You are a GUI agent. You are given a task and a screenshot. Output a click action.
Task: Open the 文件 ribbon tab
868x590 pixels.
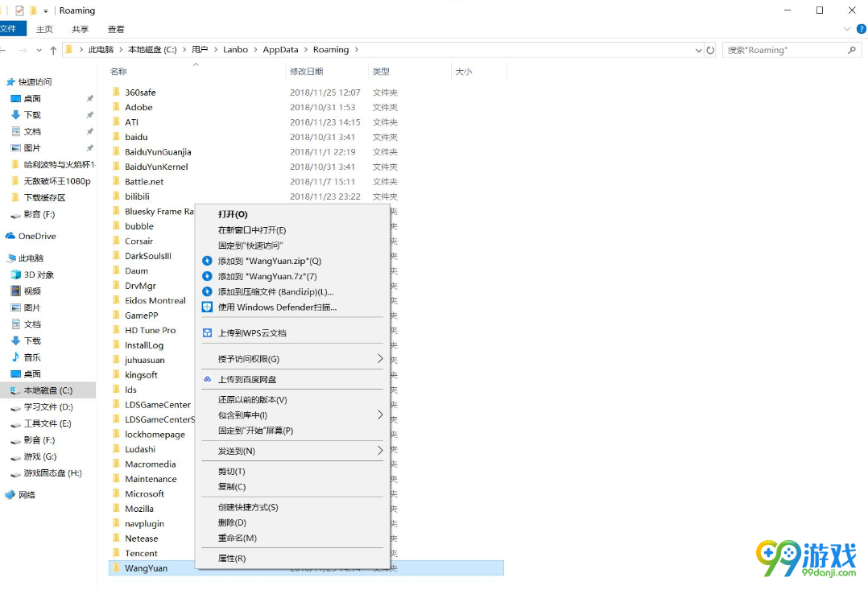(x=10, y=29)
